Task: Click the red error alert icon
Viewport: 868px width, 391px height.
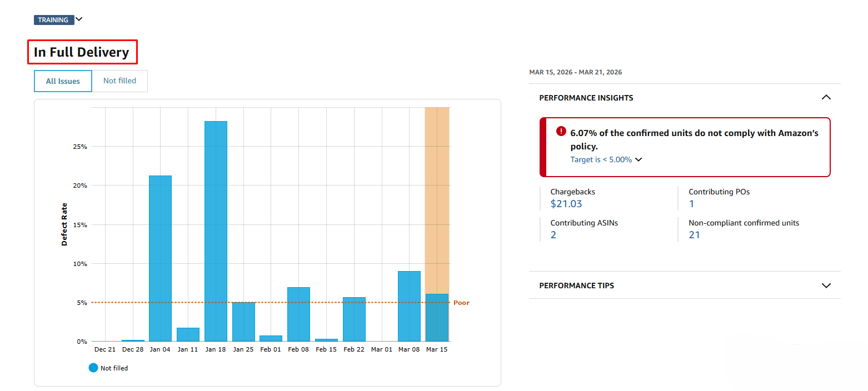Action: point(561,132)
